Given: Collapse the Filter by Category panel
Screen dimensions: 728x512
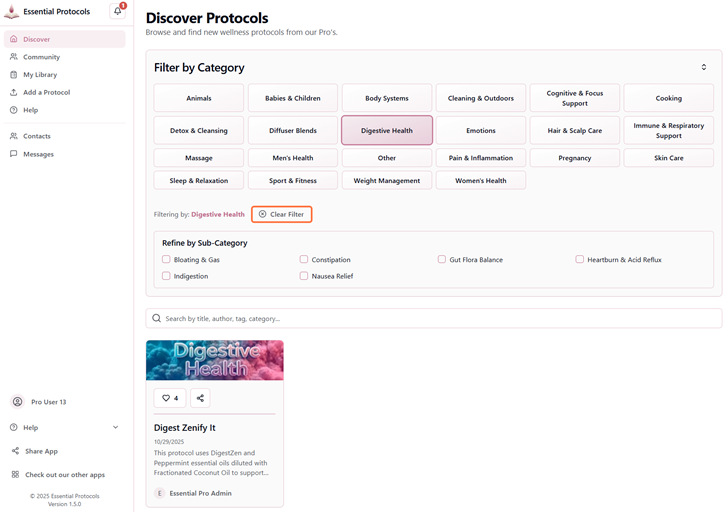Looking at the screenshot, I should (703, 68).
